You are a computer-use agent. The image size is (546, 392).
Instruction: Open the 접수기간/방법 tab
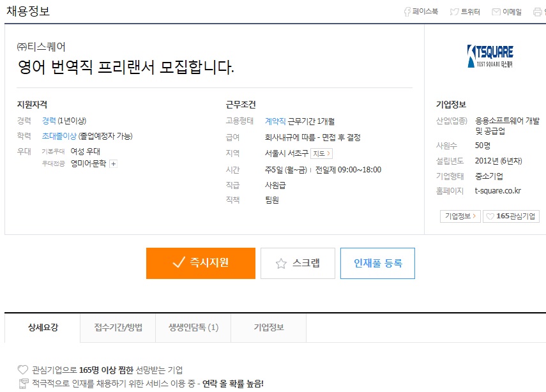(118, 328)
